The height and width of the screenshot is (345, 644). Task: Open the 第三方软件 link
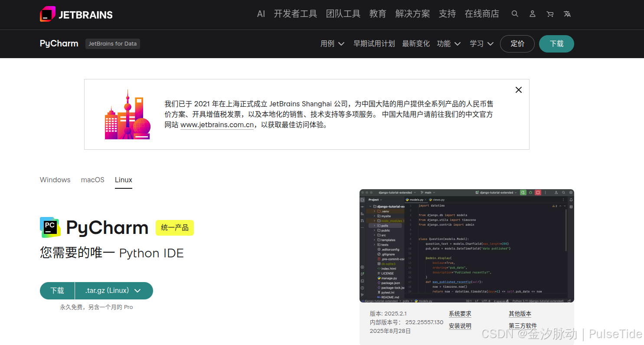(x=523, y=326)
